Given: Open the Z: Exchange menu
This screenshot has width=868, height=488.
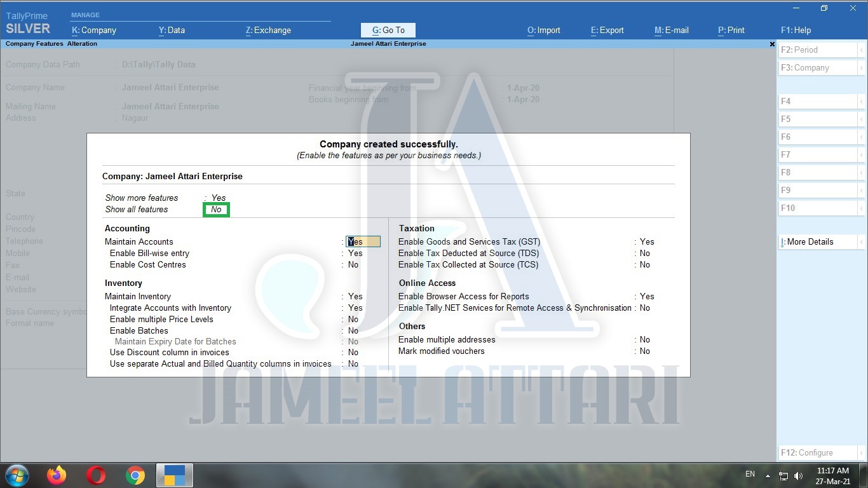Looking at the screenshot, I should 268,30.
